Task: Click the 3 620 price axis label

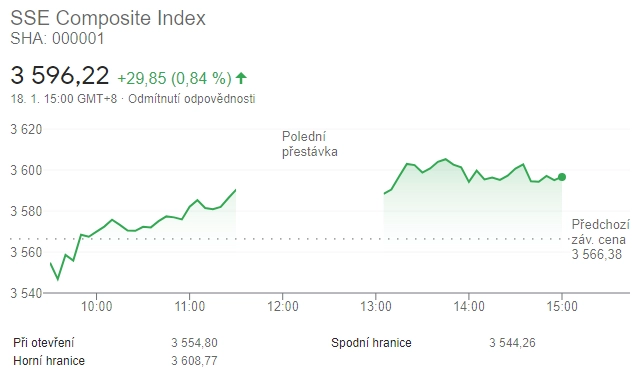Action: coord(26,129)
